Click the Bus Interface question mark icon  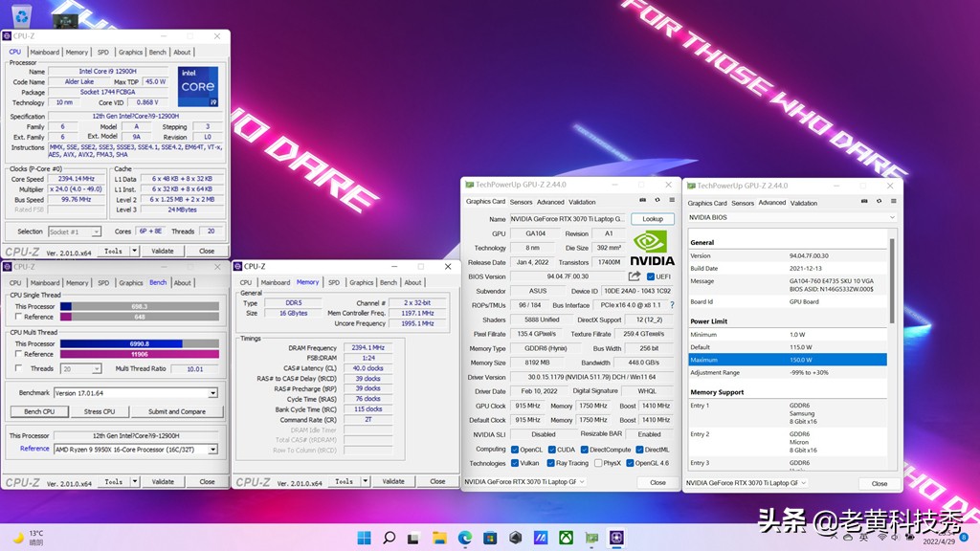(x=671, y=305)
